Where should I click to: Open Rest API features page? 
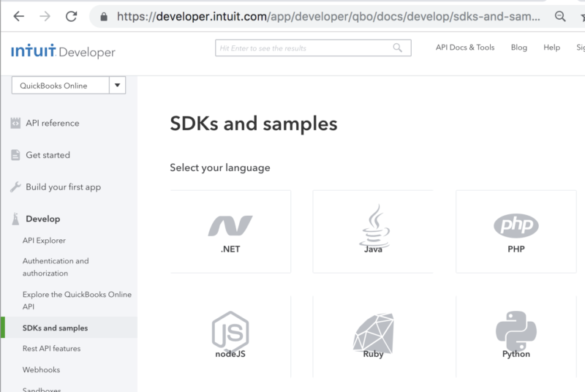tap(51, 348)
